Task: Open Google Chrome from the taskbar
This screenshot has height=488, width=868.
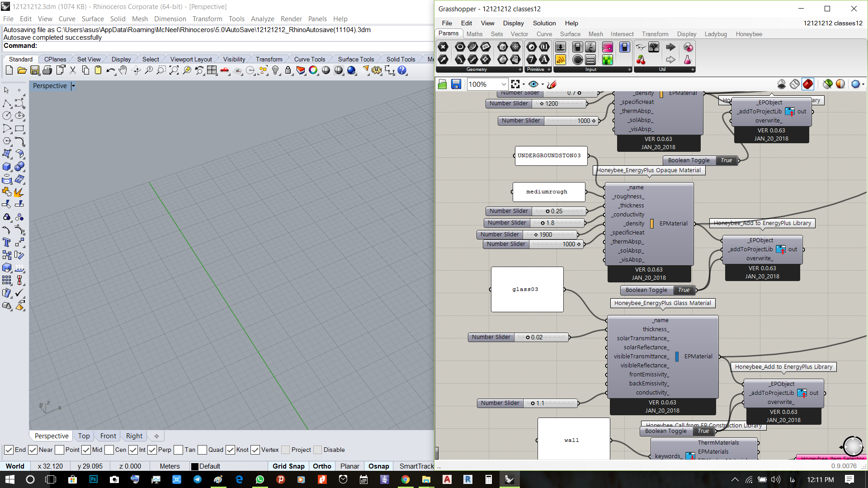Action: [406, 479]
